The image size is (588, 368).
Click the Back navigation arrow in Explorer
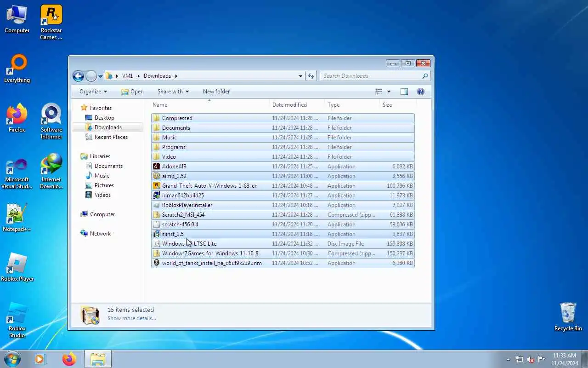[78, 76]
